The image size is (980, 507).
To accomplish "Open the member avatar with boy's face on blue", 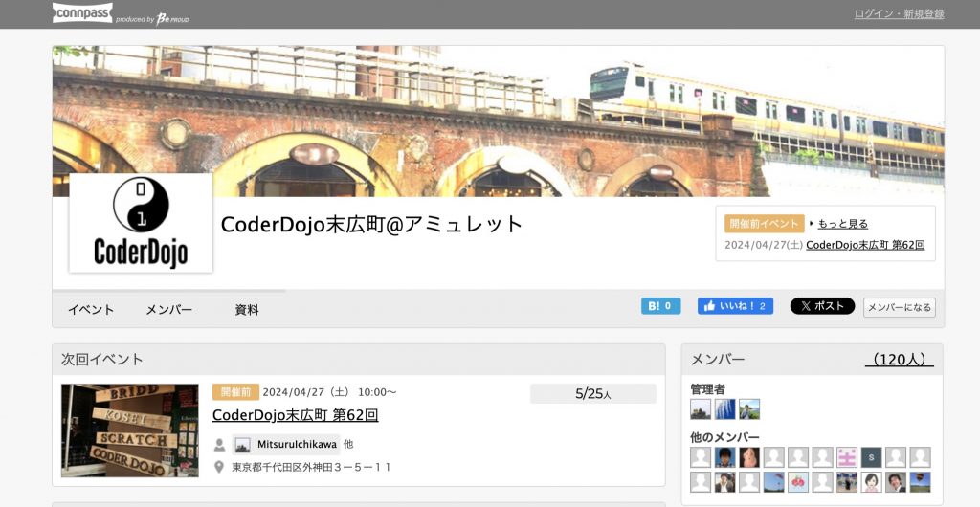I will [725, 457].
